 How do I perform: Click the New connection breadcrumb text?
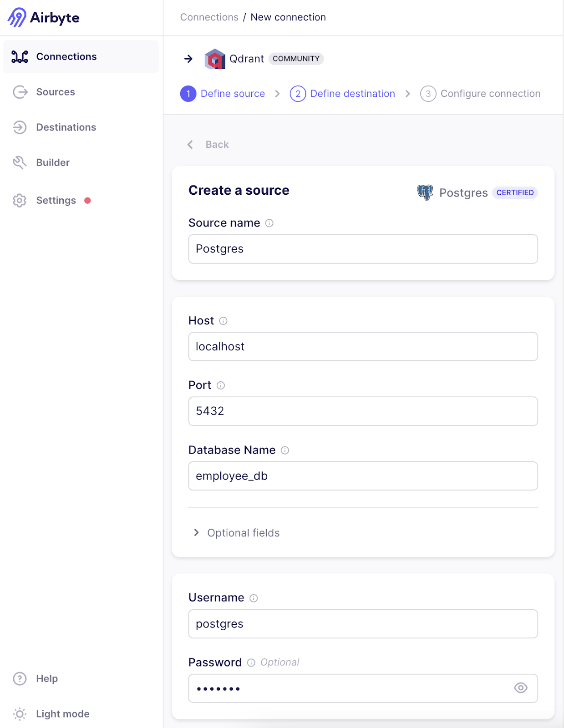coord(288,17)
